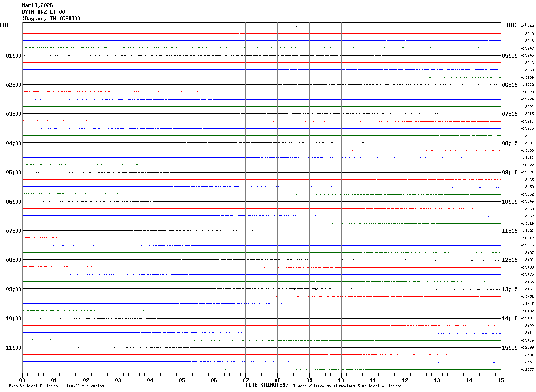Click the TIME (MINUTES) axis title
Image resolution: width=536 pixels, height=392 pixels.
pos(267,385)
